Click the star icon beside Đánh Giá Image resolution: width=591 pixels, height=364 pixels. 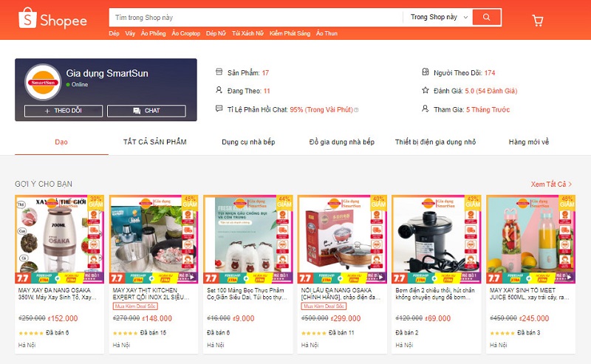426,90
